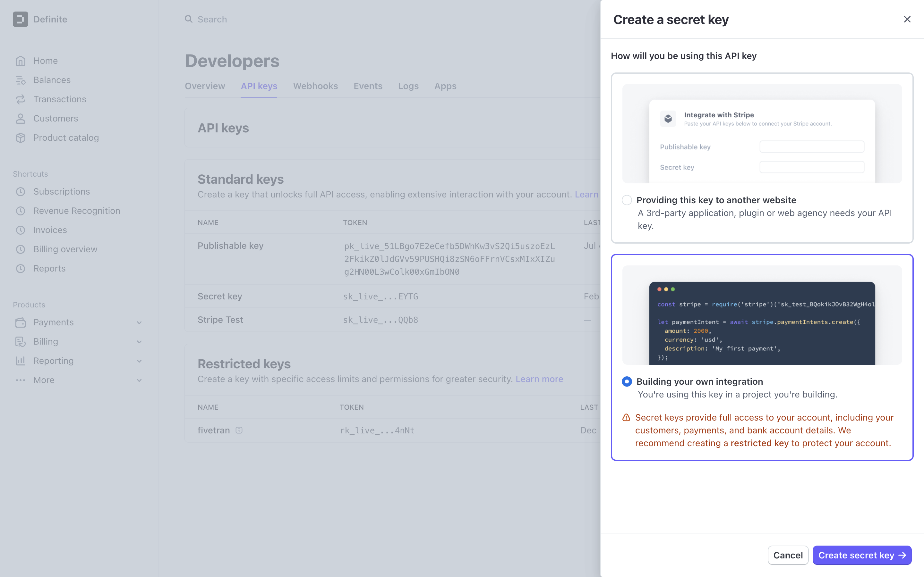Image resolution: width=924 pixels, height=577 pixels.
Task: Select "Building your own integration" radio
Action: coord(627,381)
